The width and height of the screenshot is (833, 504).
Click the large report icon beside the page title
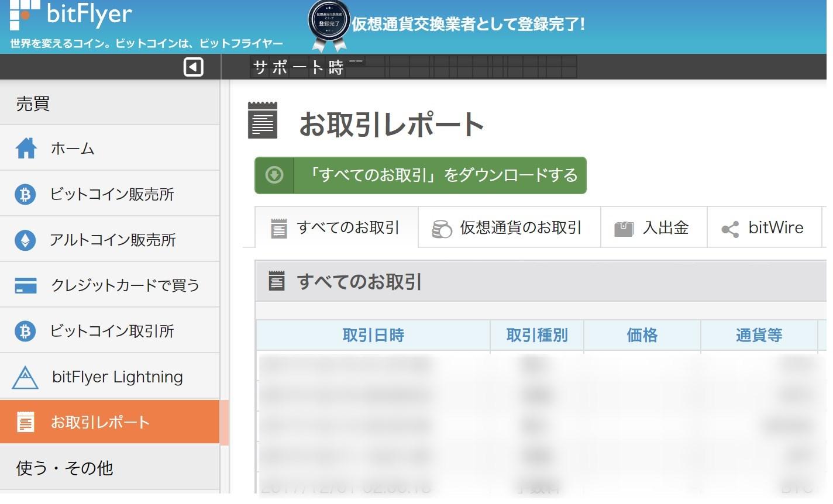point(263,120)
